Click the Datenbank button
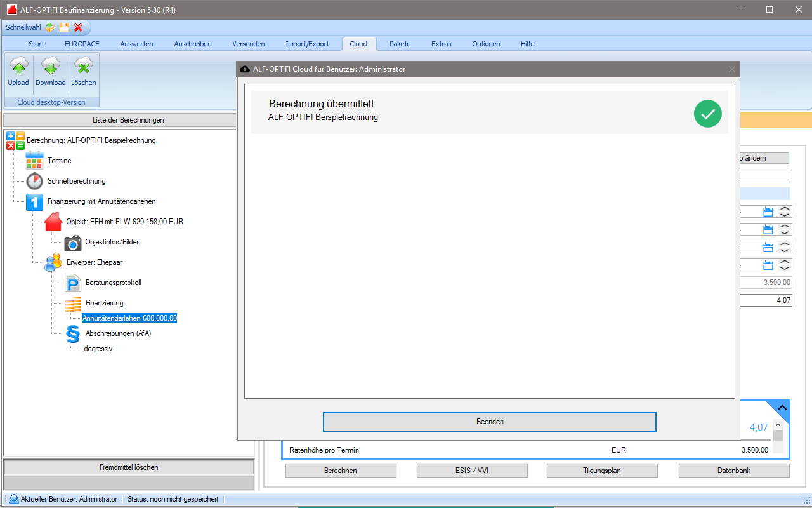The image size is (812, 508). (x=734, y=471)
